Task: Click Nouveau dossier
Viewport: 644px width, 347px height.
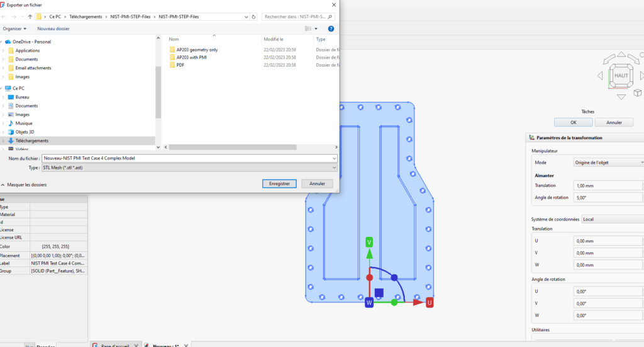Action: (53, 29)
